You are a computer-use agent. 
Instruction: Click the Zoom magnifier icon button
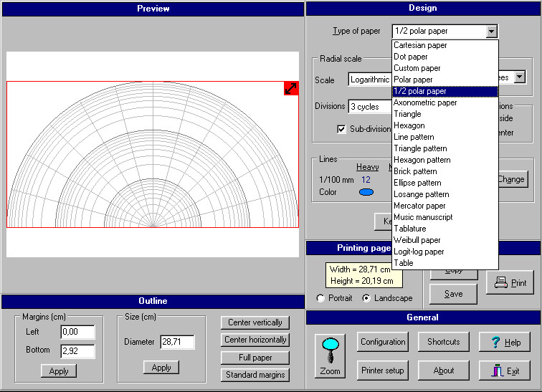click(x=330, y=355)
